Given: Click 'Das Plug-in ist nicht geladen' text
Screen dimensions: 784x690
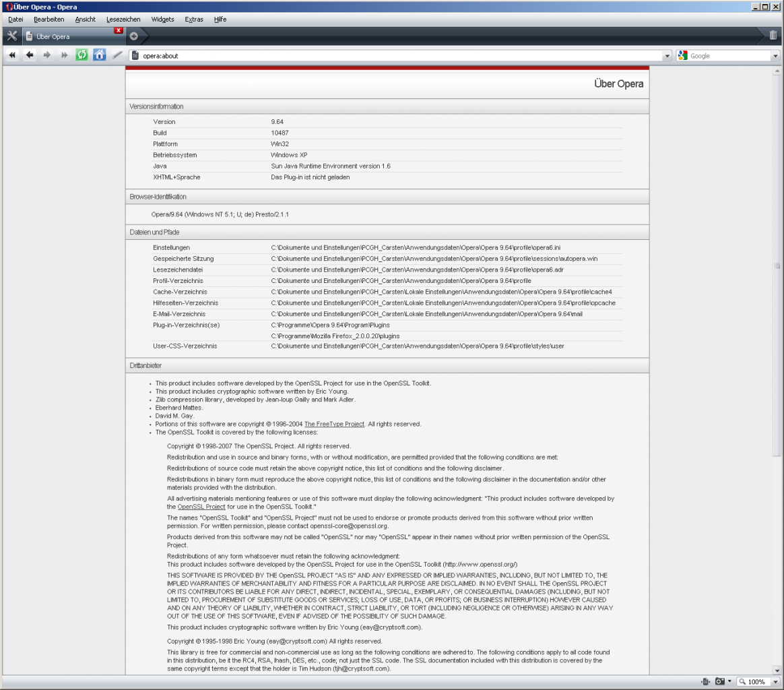Looking at the screenshot, I should [x=310, y=177].
